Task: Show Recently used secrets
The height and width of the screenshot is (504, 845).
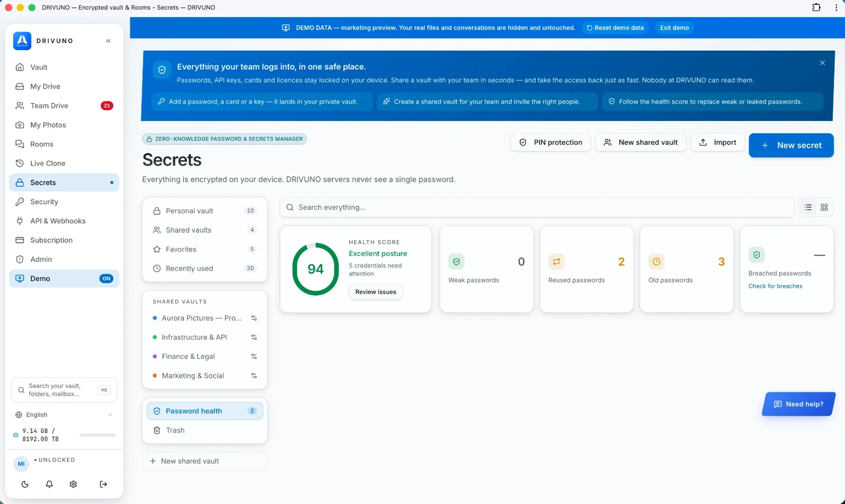Action: pos(205,268)
